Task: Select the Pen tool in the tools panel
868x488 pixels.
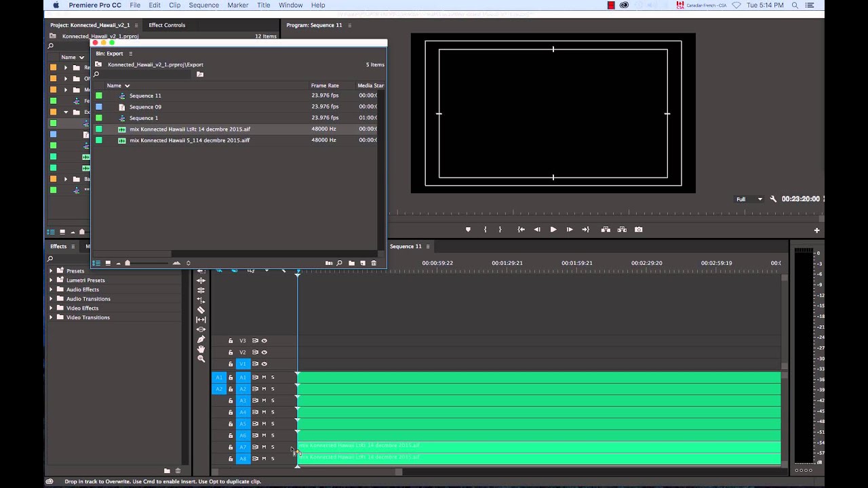Action: point(201,339)
